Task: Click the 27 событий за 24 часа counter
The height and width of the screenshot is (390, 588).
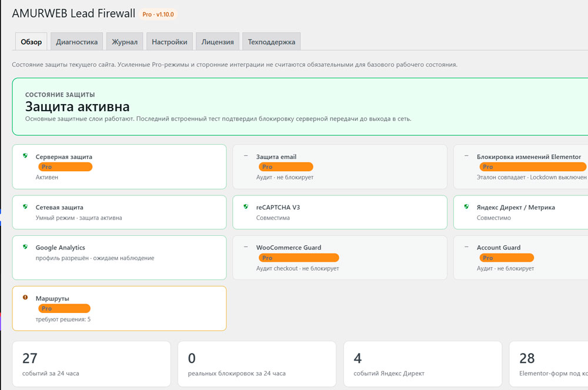Action: pos(92,364)
